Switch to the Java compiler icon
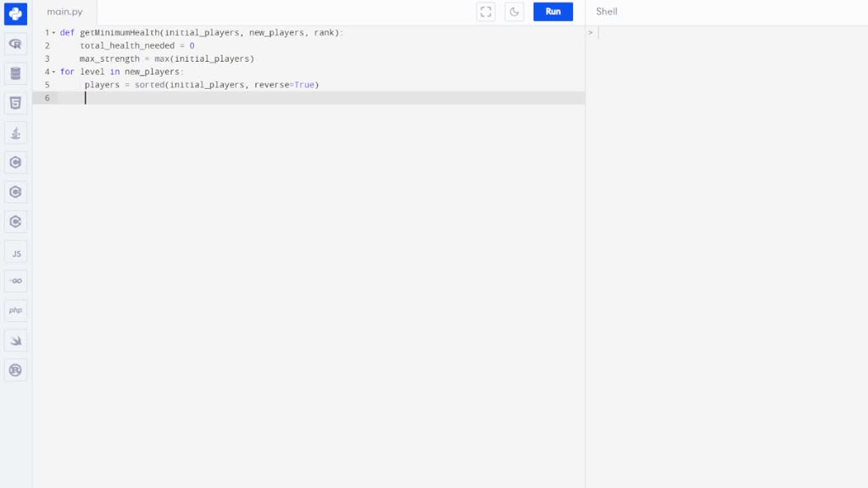The image size is (868, 488). [15, 133]
